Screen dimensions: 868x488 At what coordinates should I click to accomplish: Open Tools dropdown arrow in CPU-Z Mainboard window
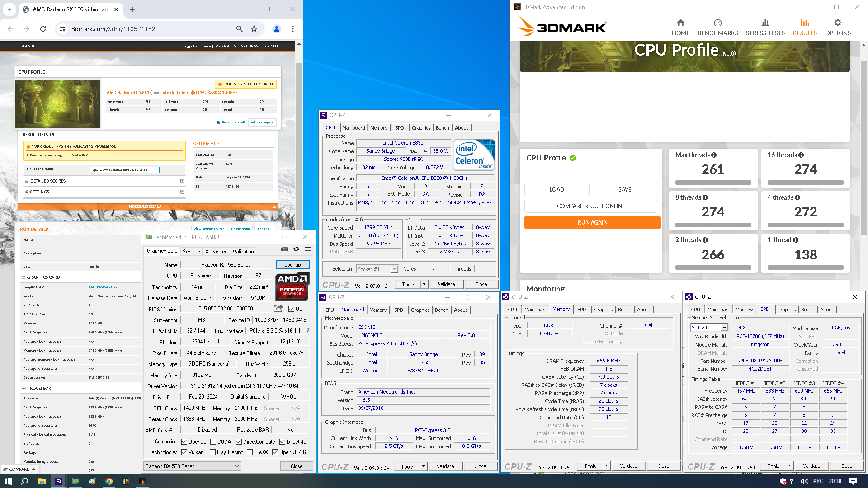[423, 466]
